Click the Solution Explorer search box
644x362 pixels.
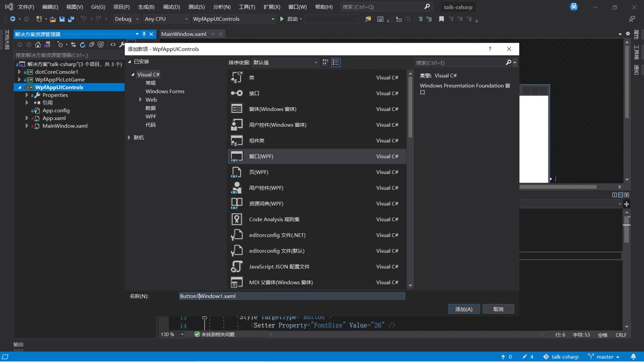(x=69, y=55)
